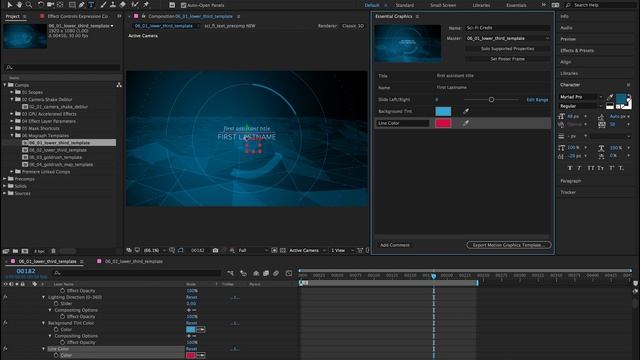This screenshot has height=360, width=640.
Task: Select the Pan Behind anchor point tool
Action: pyautogui.click(x=60, y=5)
